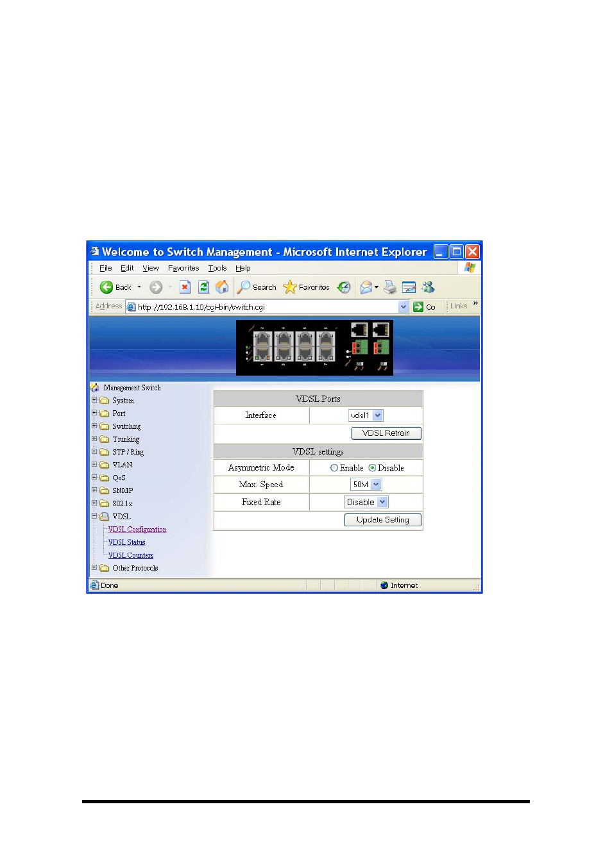Select the Other Protocols tree label

click(x=135, y=568)
